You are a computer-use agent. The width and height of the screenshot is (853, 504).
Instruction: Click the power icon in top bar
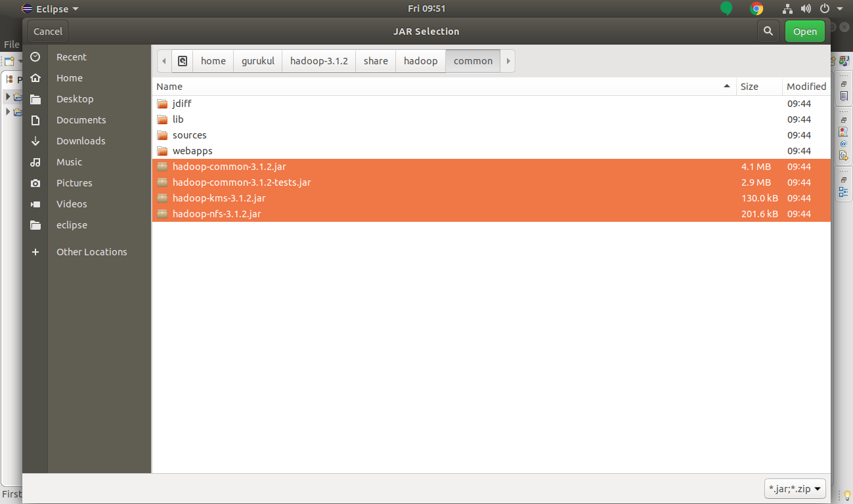click(x=825, y=9)
